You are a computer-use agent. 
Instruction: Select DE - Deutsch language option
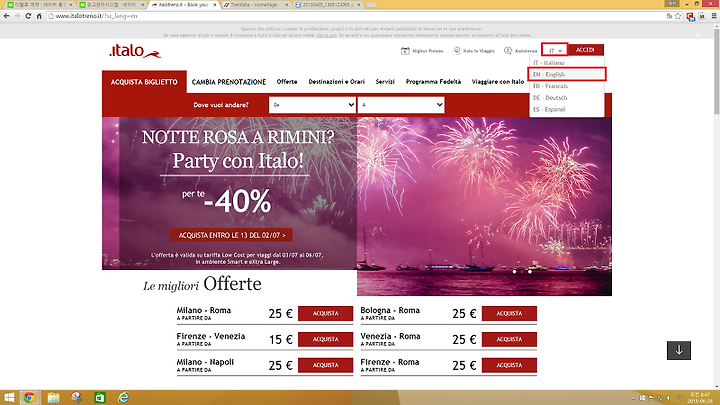click(x=567, y=98)
